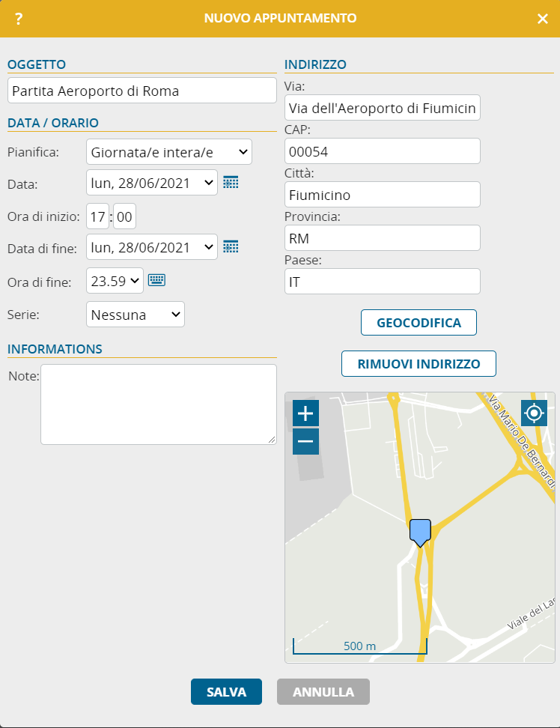Image resolution: width=560 pixels, height=728 pixels.
Task: Click keyboard icon beside Ora di fine
Action: [x=156, y=280]
